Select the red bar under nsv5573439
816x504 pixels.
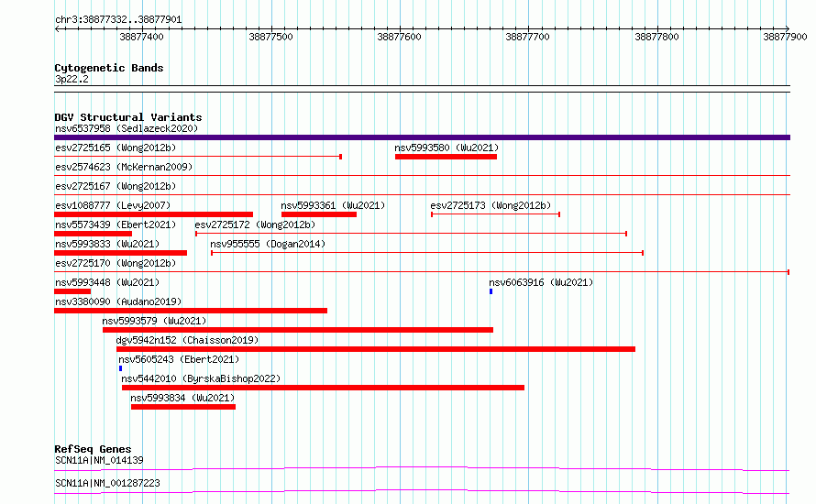click(x=94, y=234)
